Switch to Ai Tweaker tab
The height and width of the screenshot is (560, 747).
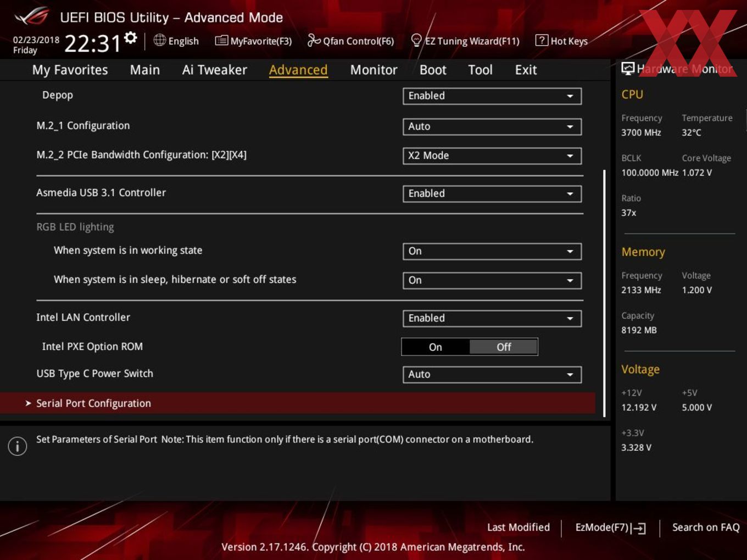click(214, 70)
